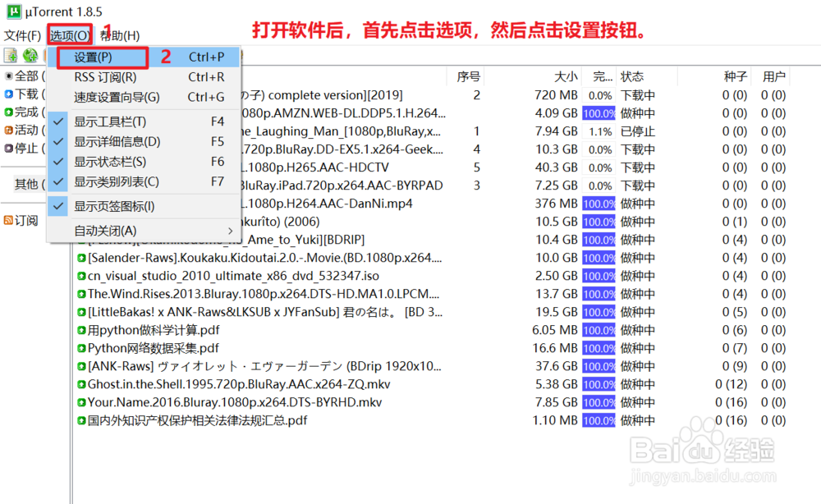This screenshot has width=821, height=504.
Task: Click the RSS 订阅 feed icon
Action: (8, 220)
